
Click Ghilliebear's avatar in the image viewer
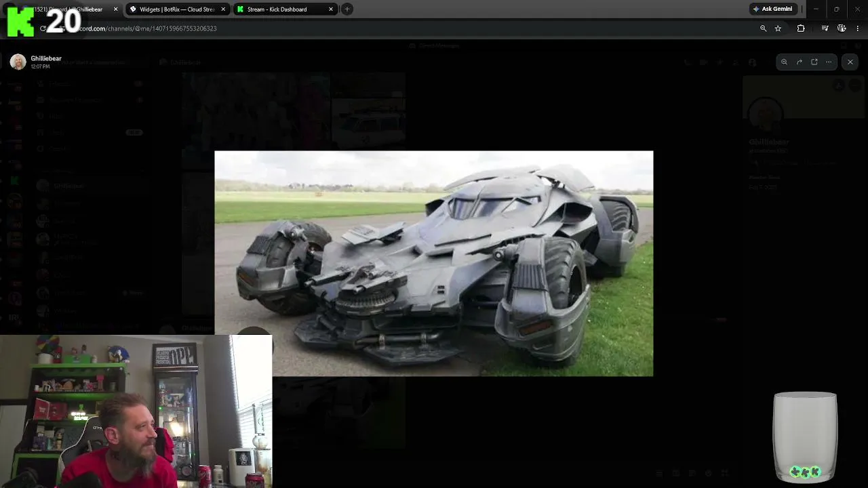pos(18,62)
